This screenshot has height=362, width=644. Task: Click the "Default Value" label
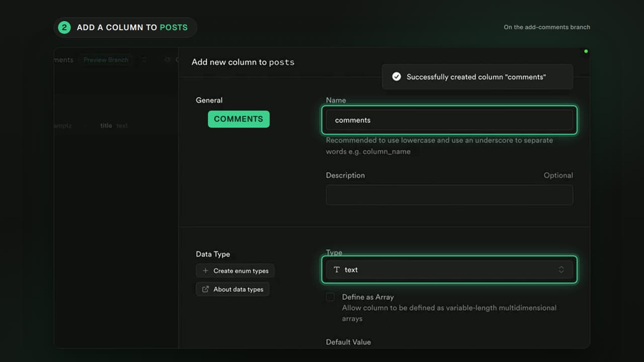348,342
